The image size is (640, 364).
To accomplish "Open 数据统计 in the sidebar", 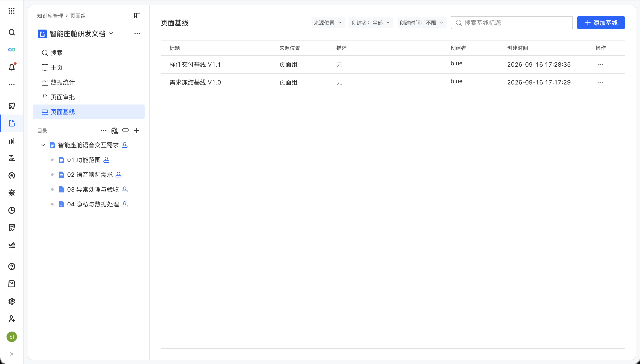I will [x=89, y=82].
